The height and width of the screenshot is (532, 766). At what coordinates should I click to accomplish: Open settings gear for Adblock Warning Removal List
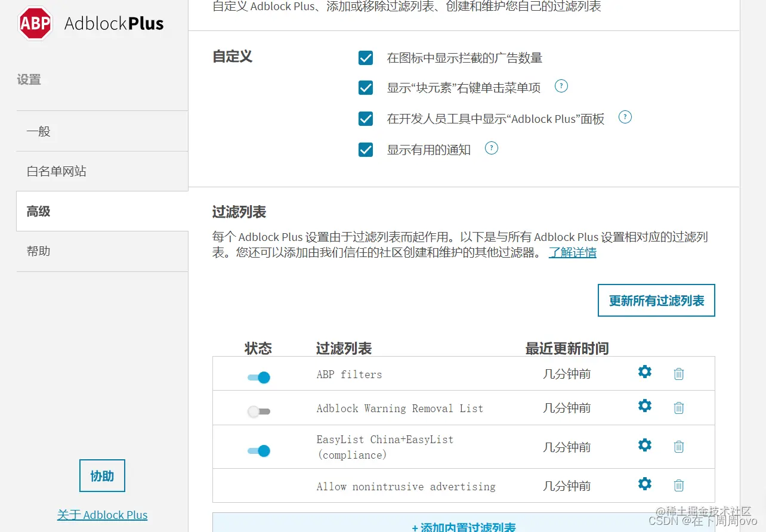[x=645, y=406]
